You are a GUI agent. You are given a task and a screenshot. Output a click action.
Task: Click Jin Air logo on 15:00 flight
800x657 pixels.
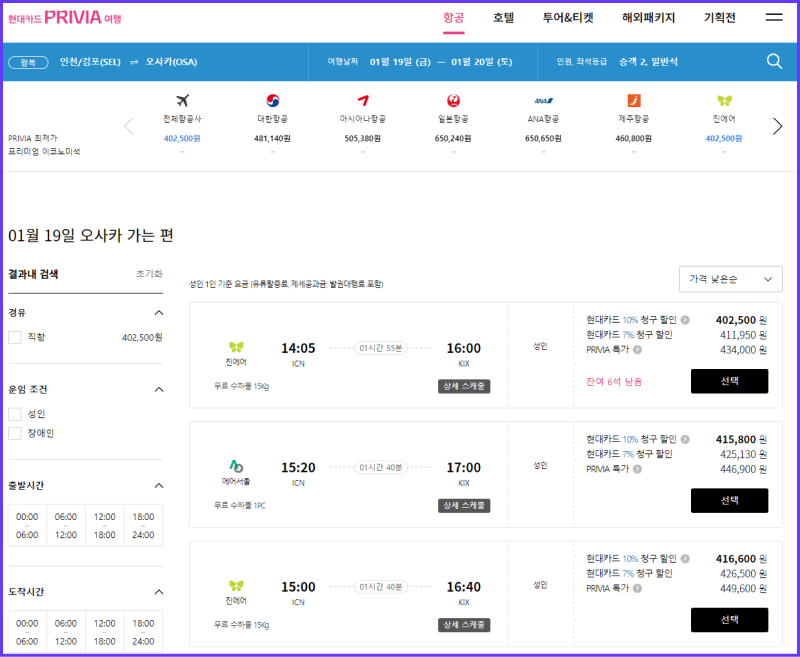click(x=236, y=586)
